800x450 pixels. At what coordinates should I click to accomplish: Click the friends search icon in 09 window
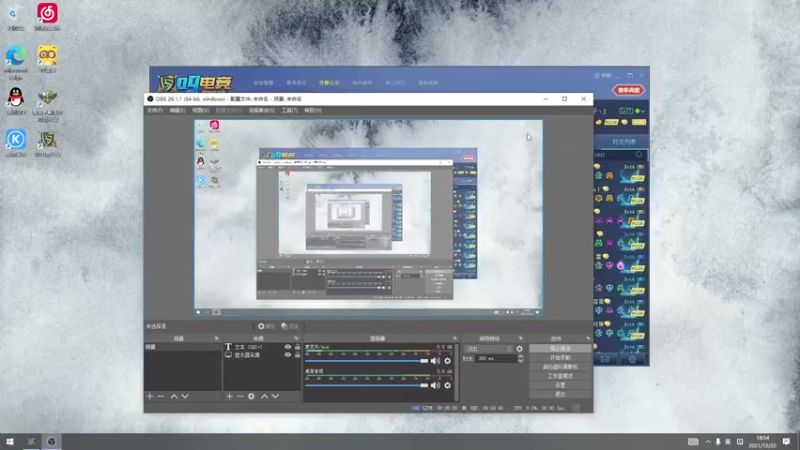tap(639, 155)
